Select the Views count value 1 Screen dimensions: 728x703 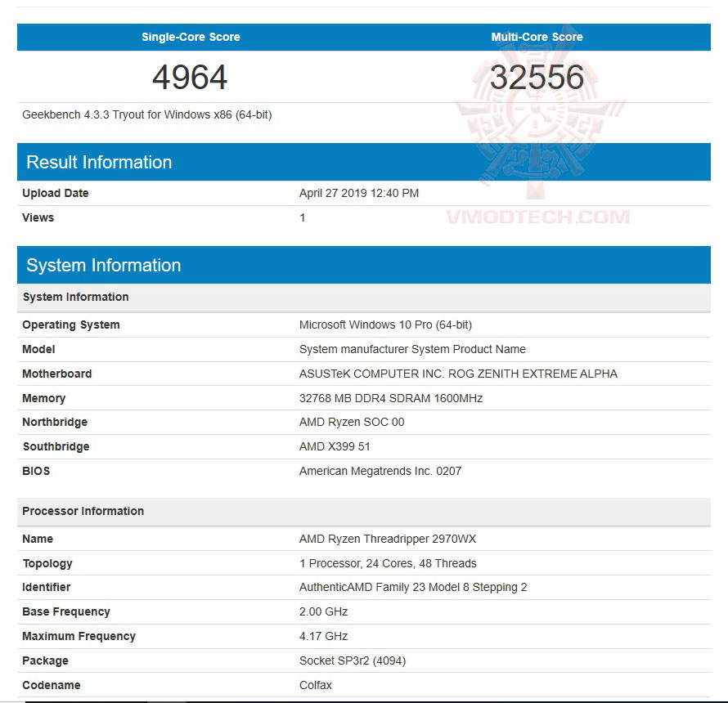point(303,217)
